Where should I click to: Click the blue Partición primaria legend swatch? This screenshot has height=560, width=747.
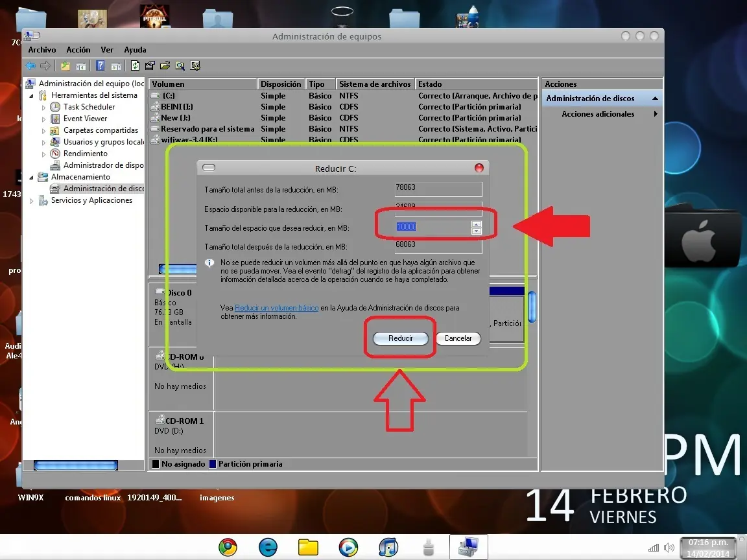click(213, 464)
